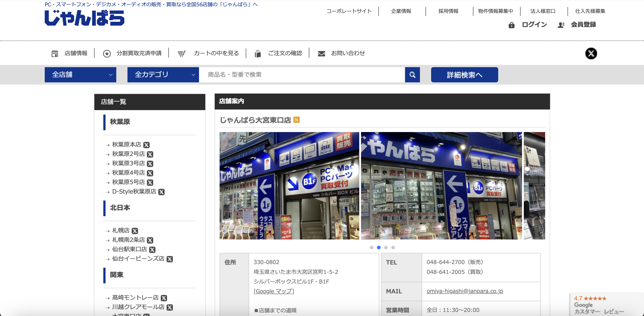Click X icon next to 秋葉原本店
The width and height of the screenshot is (644, 316).
146,145
